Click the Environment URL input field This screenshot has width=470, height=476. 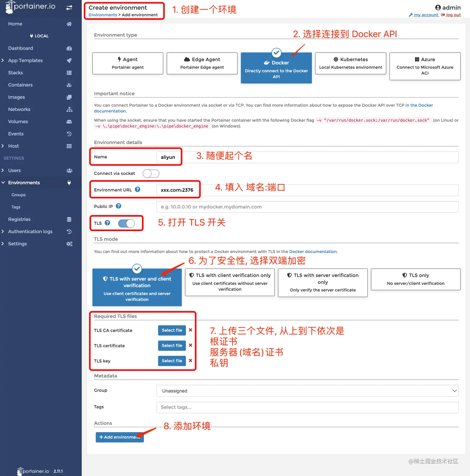tap(308, 190)
